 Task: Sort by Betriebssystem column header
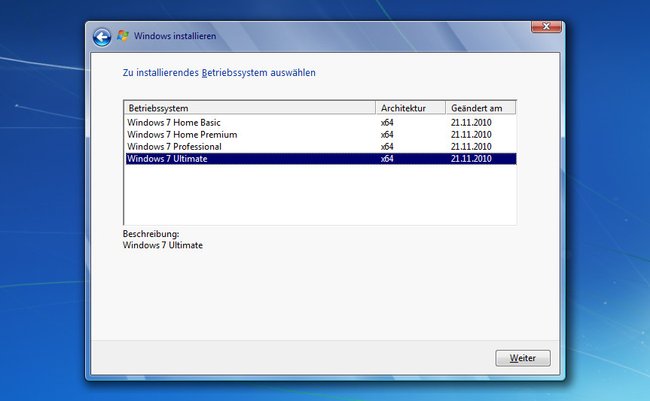(x=250, y=108)
